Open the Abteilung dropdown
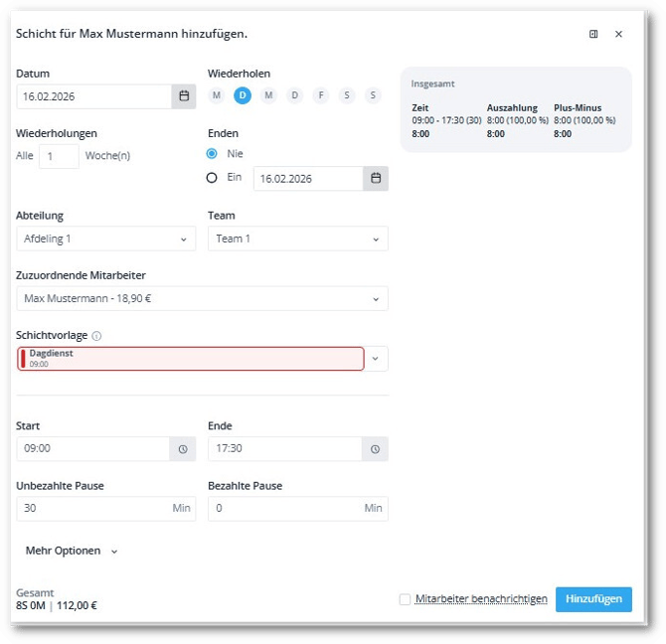The height and width of the screenshot is (644, 666). pyautogui.click(x=105, y=239)
